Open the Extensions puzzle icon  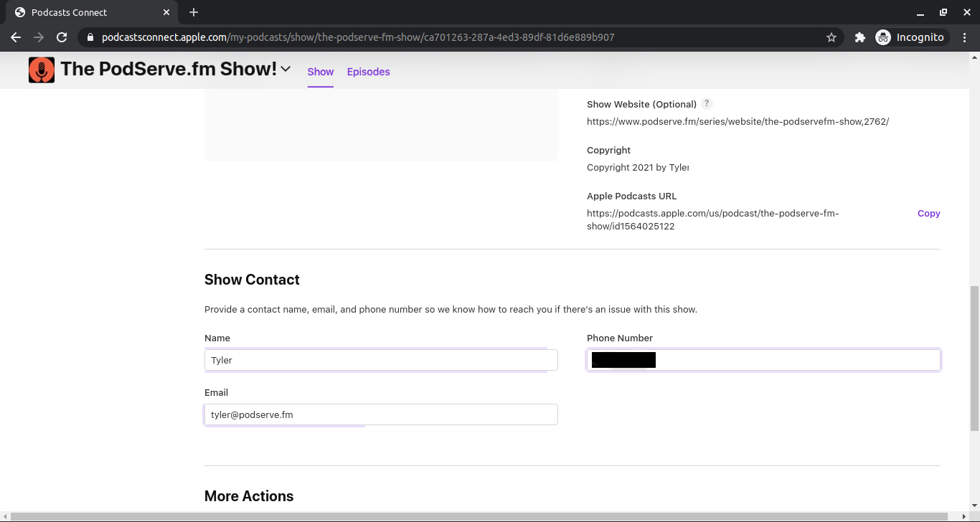859,37
